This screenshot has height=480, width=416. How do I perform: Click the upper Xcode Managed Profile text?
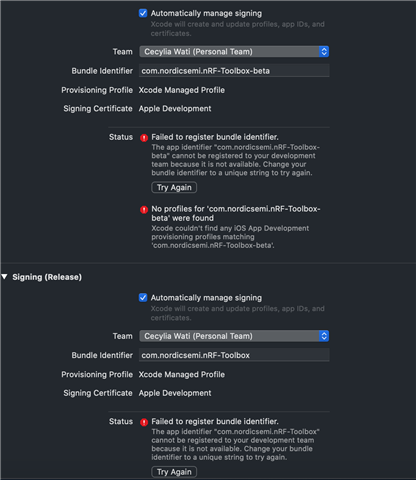point(182,90)
